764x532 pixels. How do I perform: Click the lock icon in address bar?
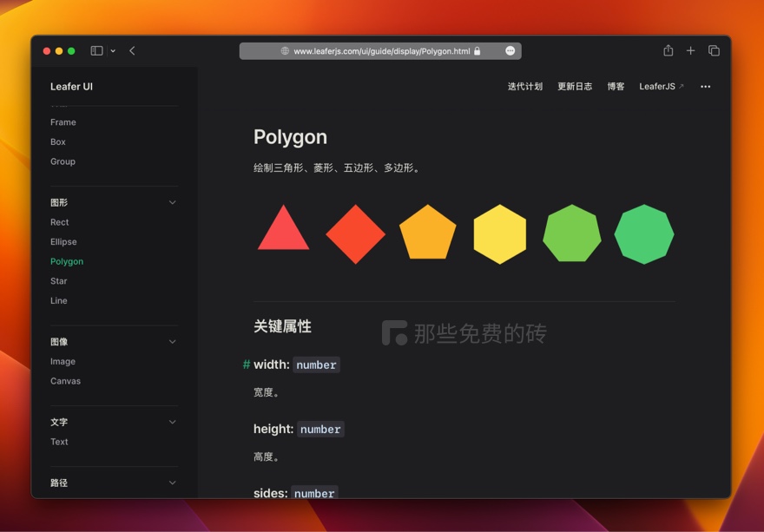coord(477,50)
